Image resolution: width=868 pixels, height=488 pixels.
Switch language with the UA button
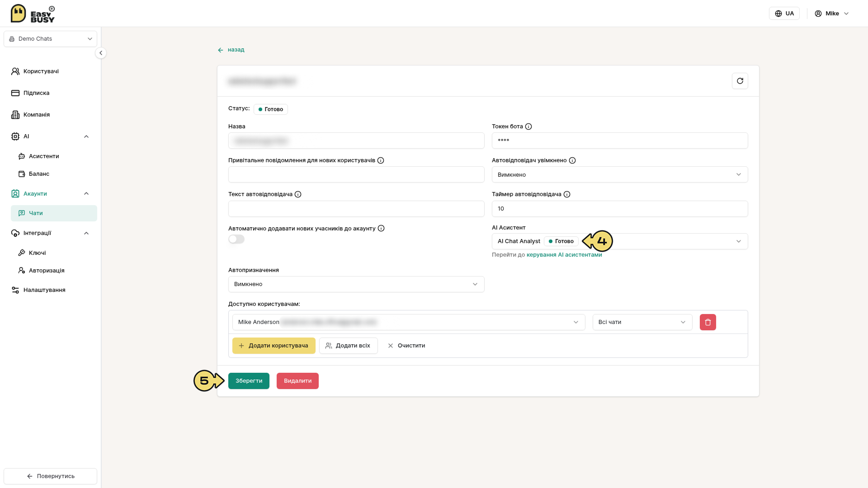[784, 14]
